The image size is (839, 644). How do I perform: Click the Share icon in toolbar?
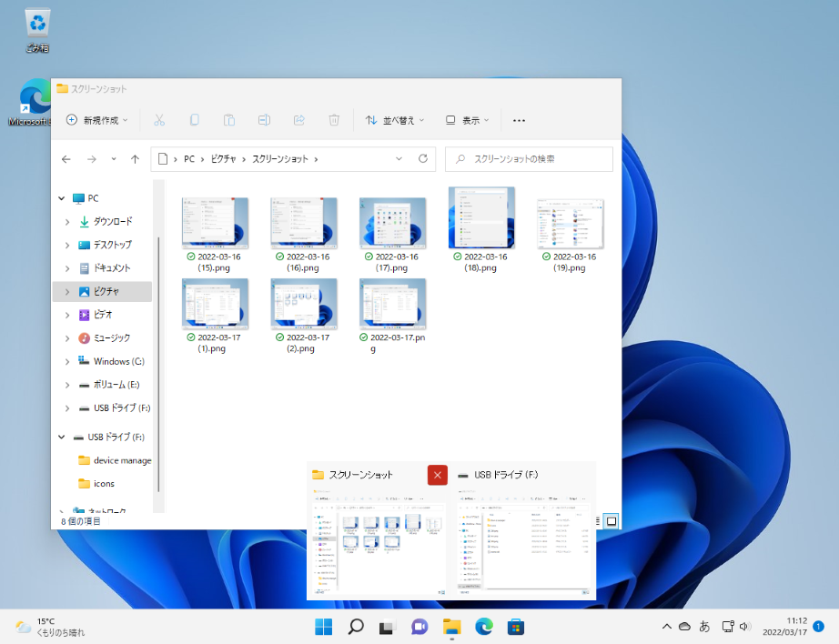pyautogui.click(x=299, y=120)
